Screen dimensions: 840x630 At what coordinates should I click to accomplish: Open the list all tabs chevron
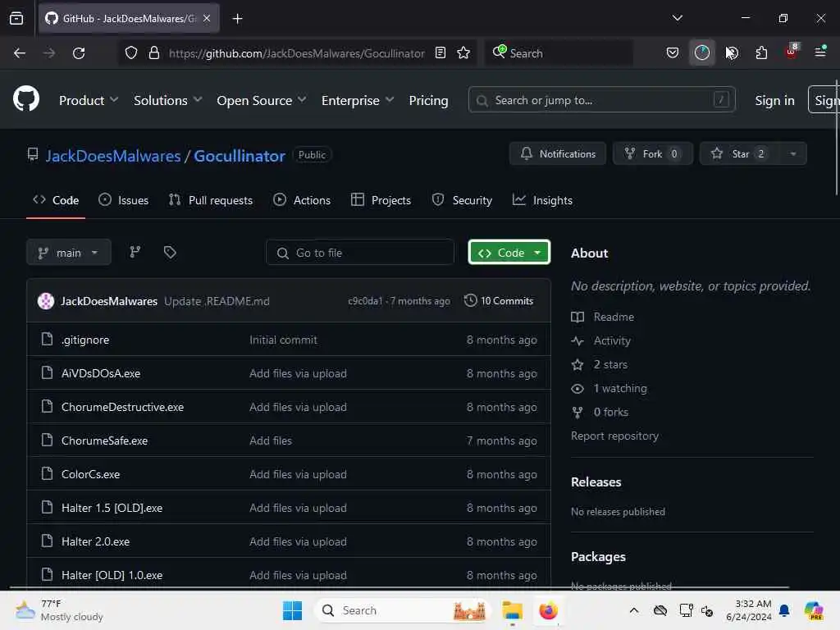coord(677,18)
